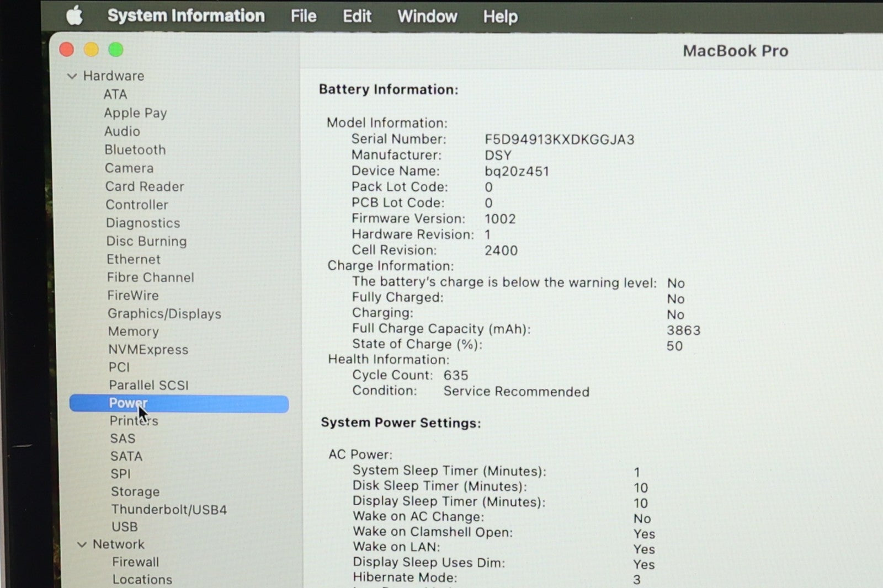
Task: Open the Edit menu
Action: [x=357, y=17]
